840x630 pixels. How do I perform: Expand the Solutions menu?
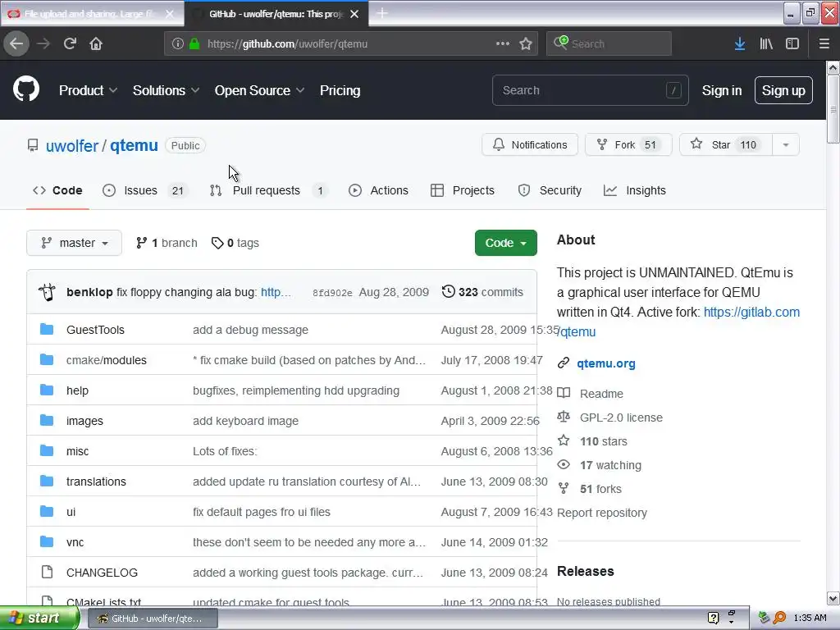[166, 90]
